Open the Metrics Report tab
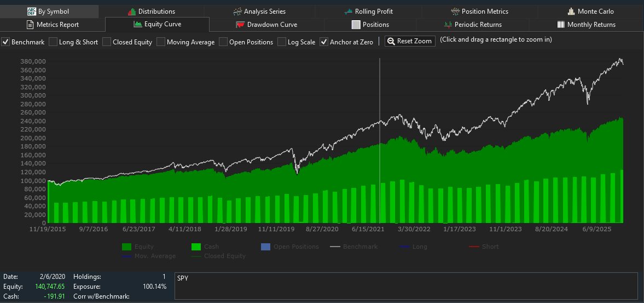This screenshot has height=303, width=644. (x=53, y=25)
